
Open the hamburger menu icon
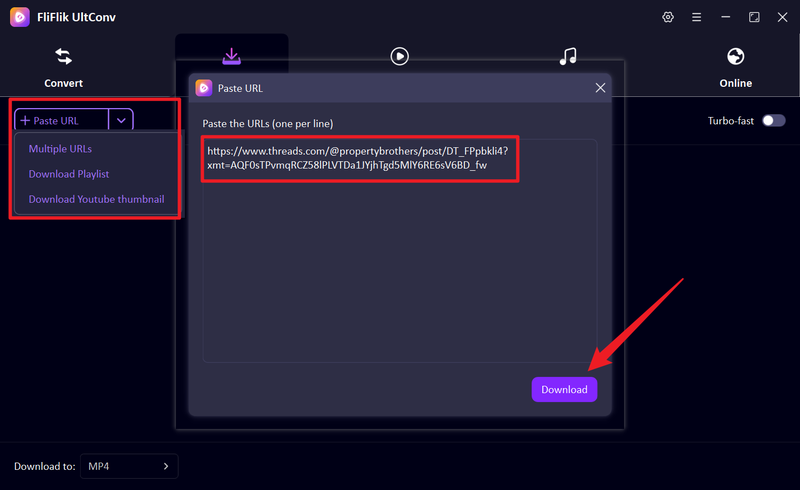pyautogui.click(x=696, y=17)
